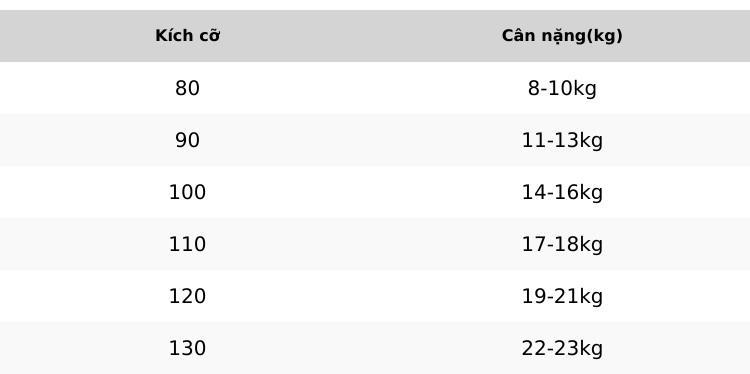
Task: Click the space between 80 and 8-10kg
Action: click(x=364, y=88)
